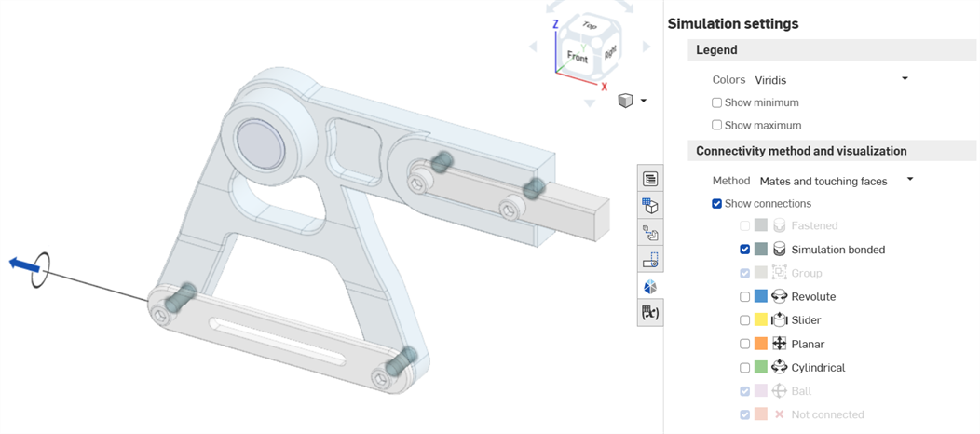Enable the Show minimum checkbox

point(716,102)
